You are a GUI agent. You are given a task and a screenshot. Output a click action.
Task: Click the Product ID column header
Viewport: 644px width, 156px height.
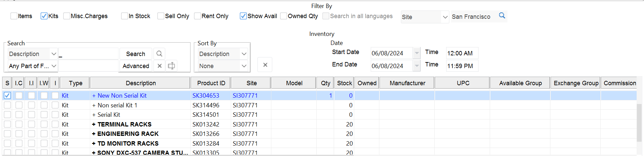click(x=211, y=83)
